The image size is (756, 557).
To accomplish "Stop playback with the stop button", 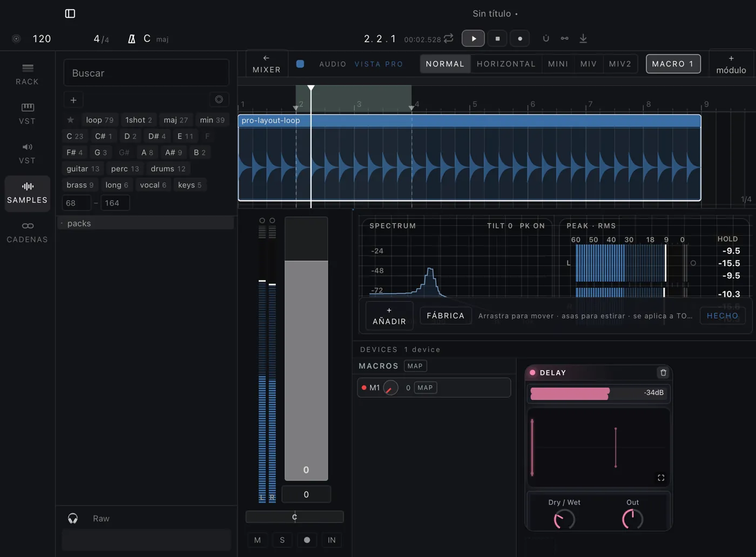I will click(497, 38).
